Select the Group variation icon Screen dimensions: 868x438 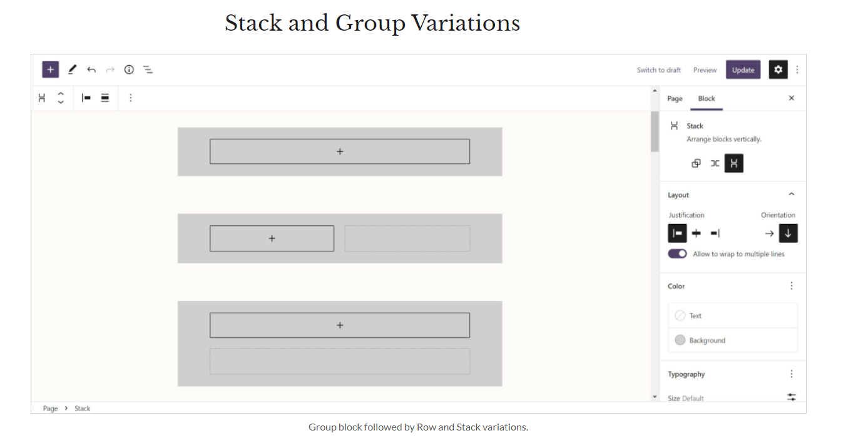click(696, 163)
